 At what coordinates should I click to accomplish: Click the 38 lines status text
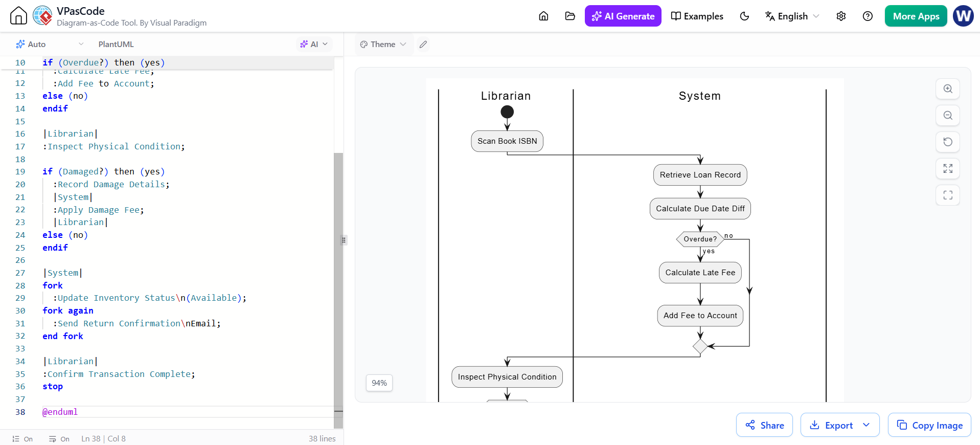322,439
